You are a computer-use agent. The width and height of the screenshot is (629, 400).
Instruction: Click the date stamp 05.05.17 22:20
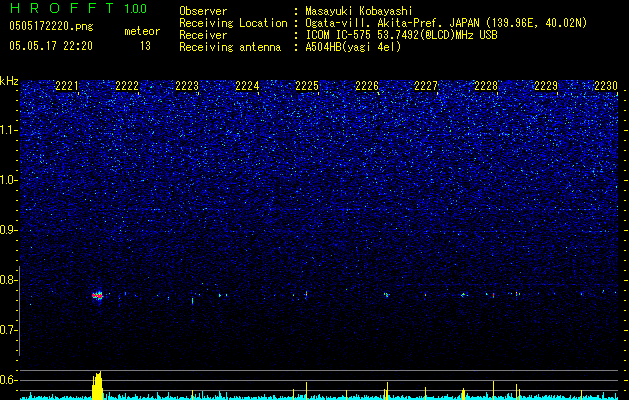(51, 46)
